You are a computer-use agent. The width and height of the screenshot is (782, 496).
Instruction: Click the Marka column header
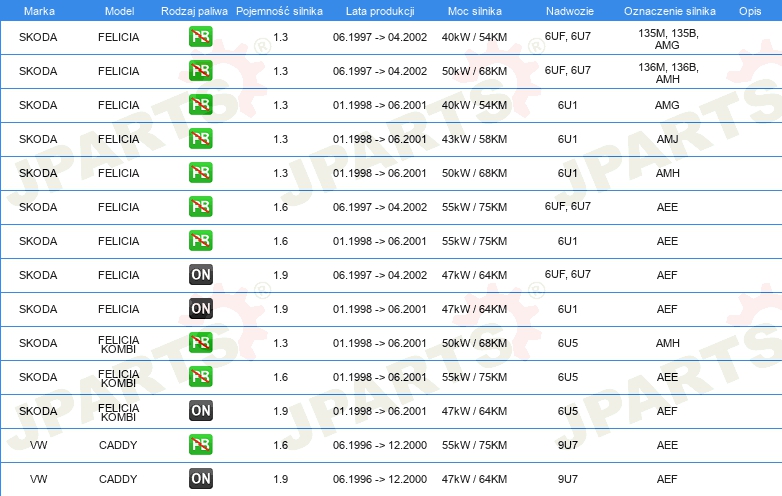tap(39, 11)
